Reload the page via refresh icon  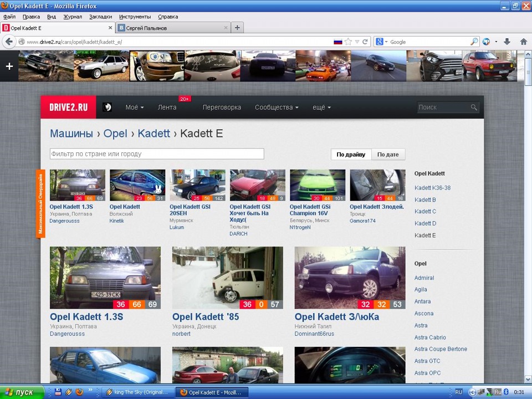[365, 42]
